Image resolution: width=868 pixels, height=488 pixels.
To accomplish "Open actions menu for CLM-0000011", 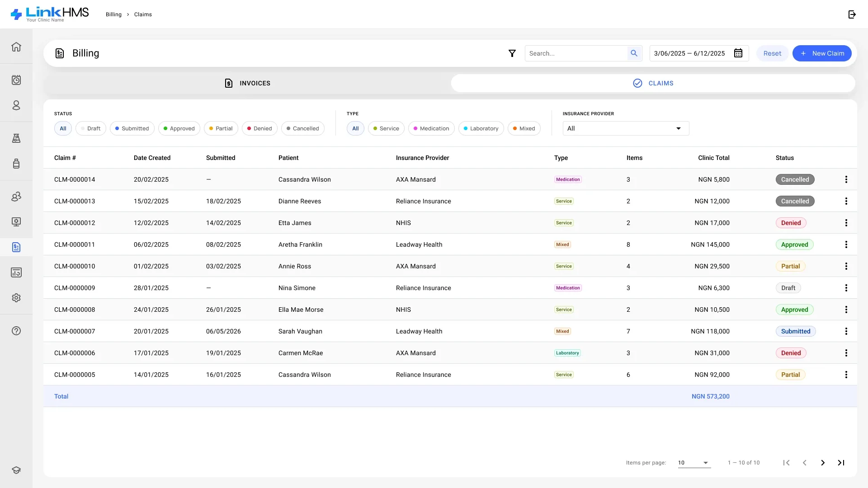I will tap(846, 244).
